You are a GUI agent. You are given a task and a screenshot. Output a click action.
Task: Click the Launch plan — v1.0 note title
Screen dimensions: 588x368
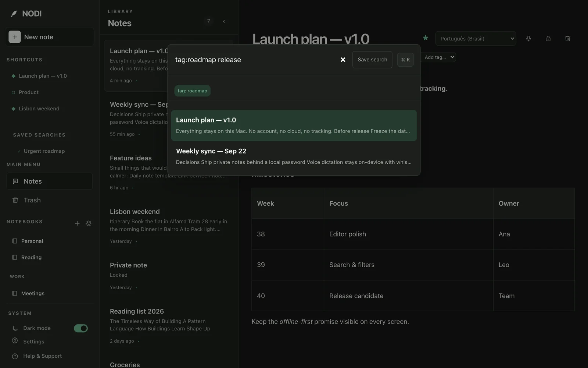click(311, 39)
